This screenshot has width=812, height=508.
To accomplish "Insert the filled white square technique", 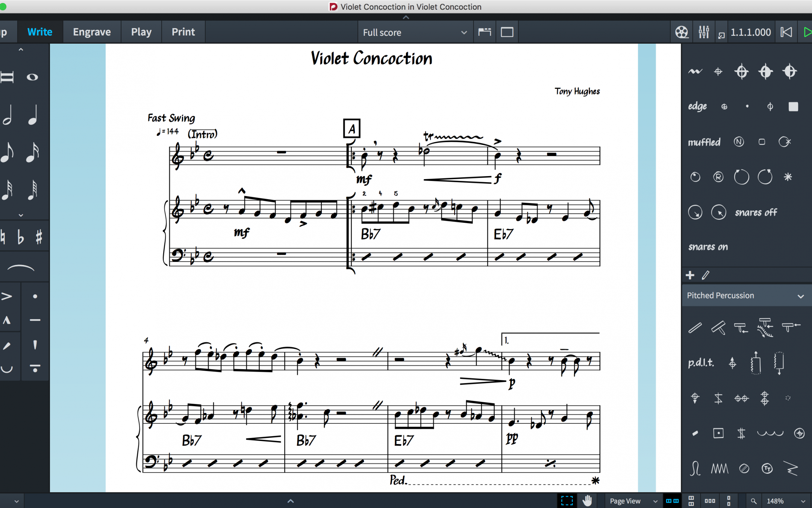I will [793, 107].
